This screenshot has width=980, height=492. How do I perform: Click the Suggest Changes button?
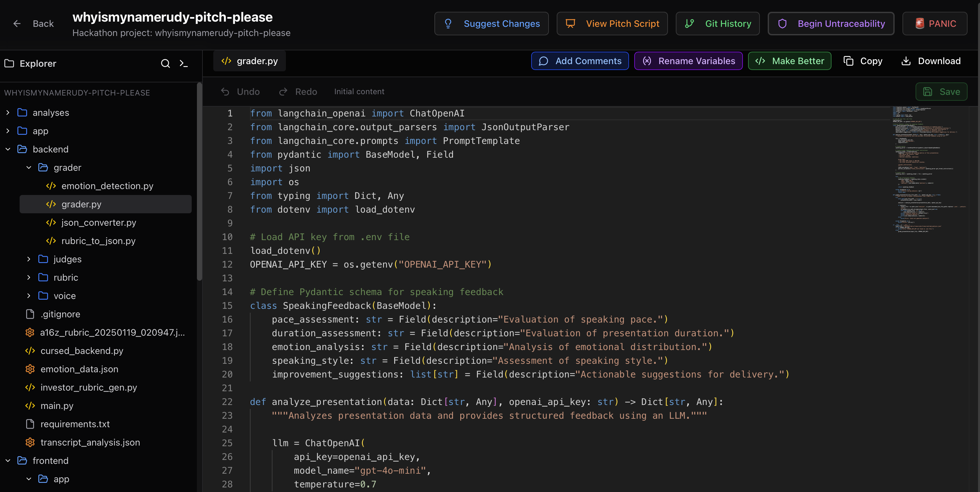[x=491, y=24]
